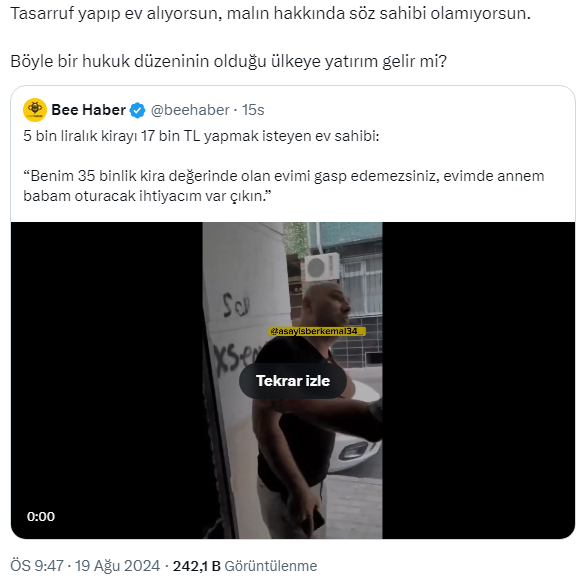Open the ÖS 9:47 post time link
Image resolution: width=585 pixels, height=578 pixels.
[x=37, y=566]
